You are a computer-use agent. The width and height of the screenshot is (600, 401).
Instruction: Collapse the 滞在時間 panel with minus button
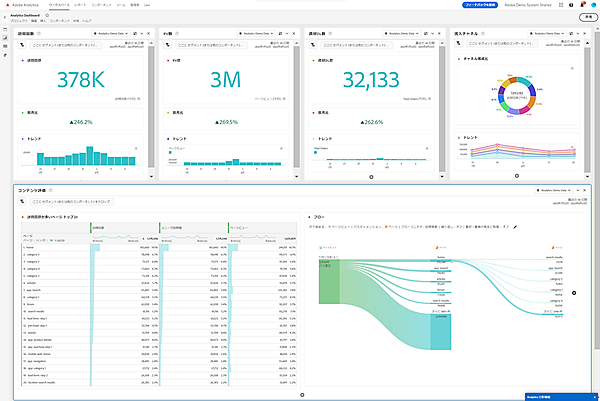432,34
